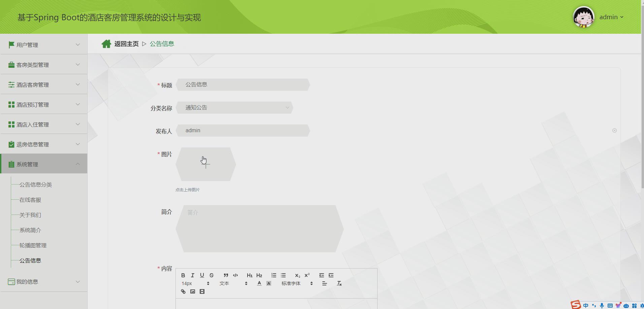Open the editor font size dropdown
This screenshot has width=644, height=309.
pos(195,283)
